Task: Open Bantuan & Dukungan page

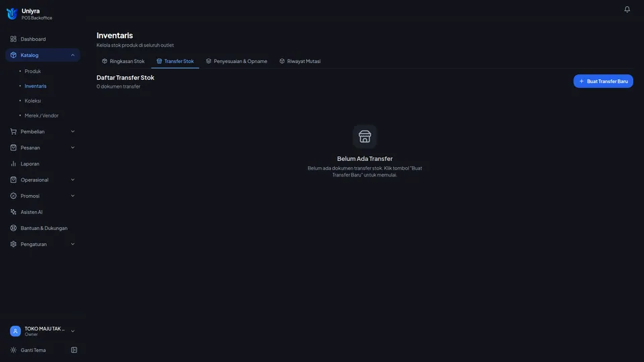Action: 43,228
